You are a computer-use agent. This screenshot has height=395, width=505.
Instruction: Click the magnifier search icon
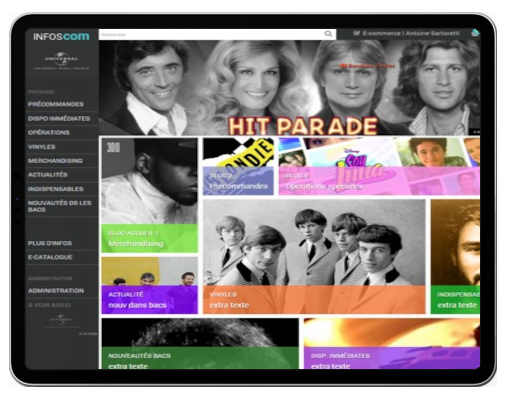(328, 34)
